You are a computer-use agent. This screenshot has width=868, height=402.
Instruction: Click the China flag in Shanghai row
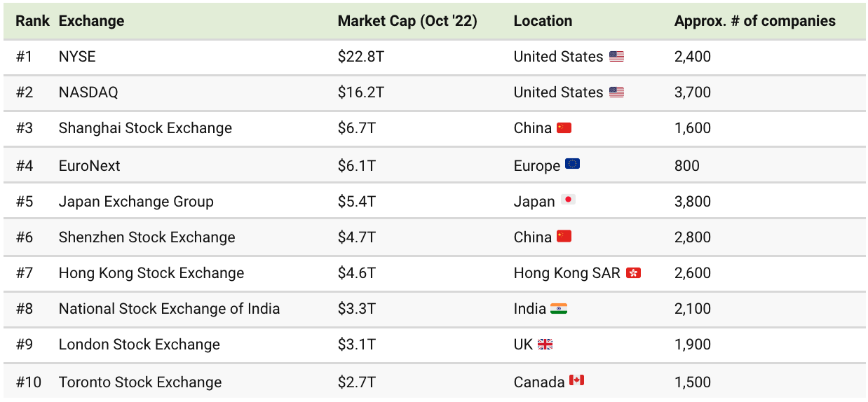[564, 128]
